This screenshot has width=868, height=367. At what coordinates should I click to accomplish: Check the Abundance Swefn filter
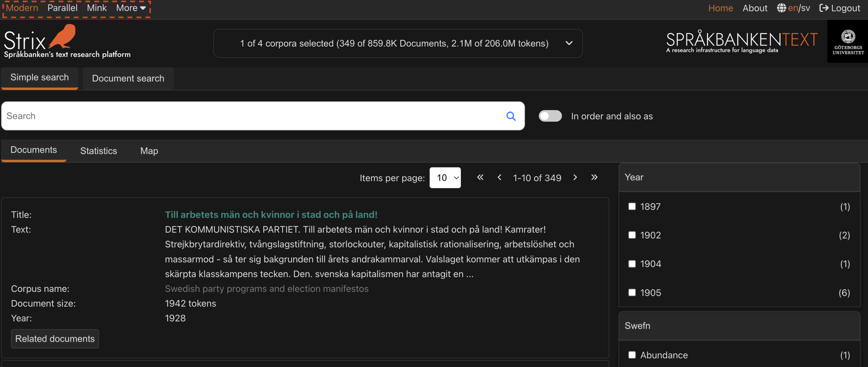click(x=632, y=355)
